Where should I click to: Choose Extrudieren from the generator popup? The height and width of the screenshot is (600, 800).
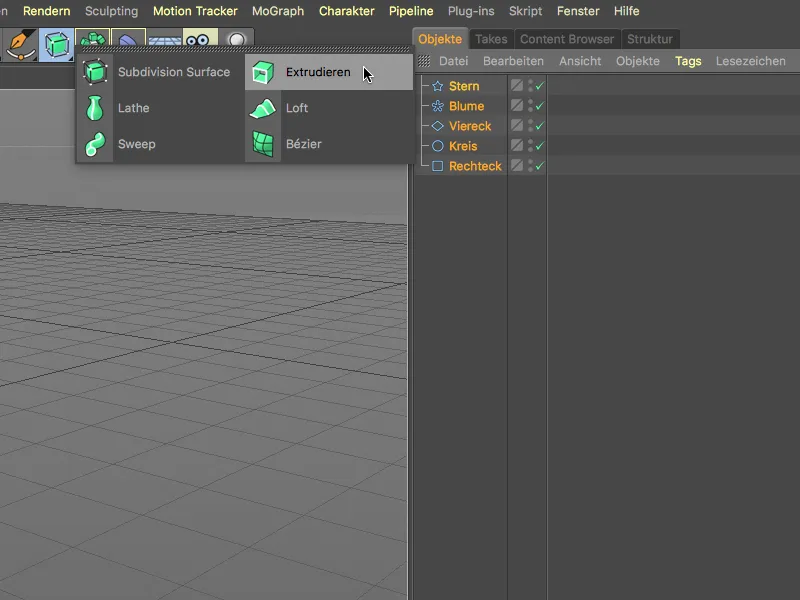pyautogui.click(x=329, y=72)
